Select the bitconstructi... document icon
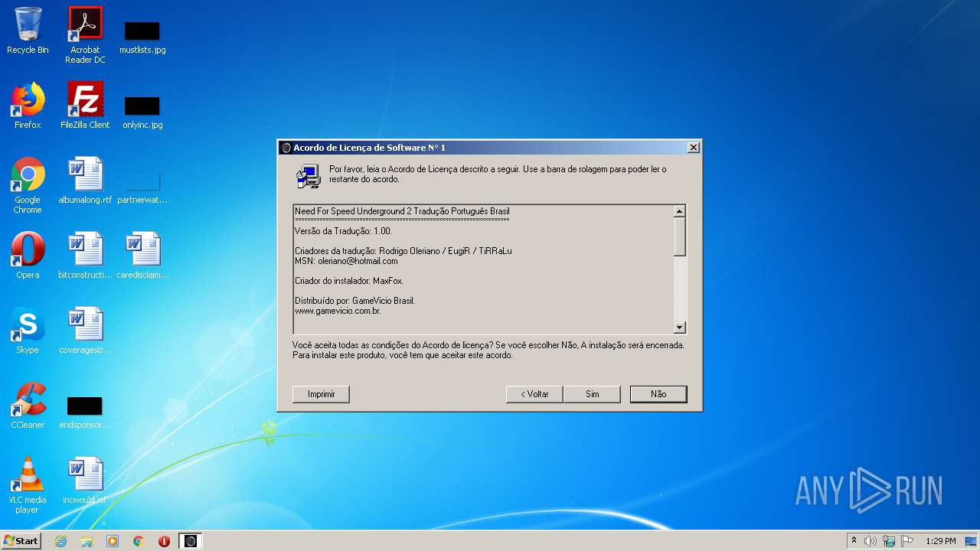 click(85, 256)
